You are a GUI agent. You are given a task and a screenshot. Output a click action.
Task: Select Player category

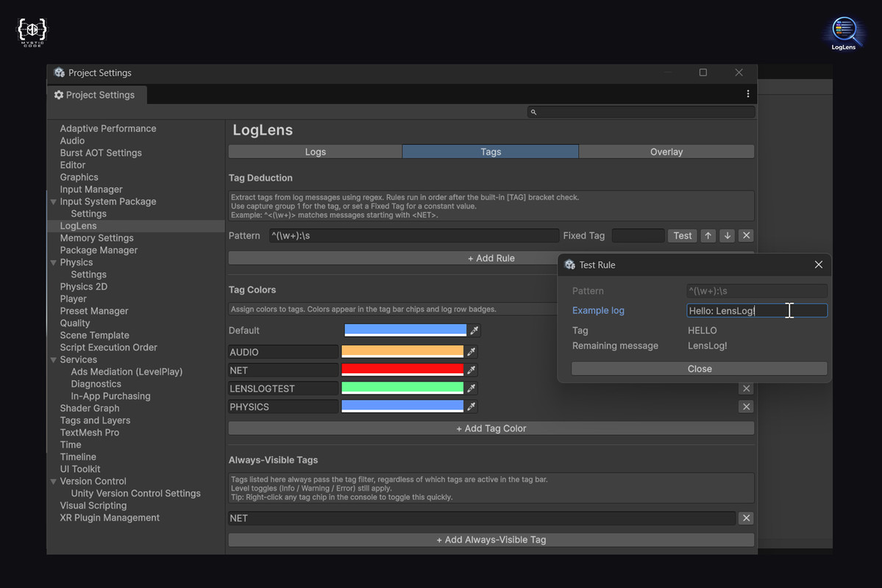(x=73, y=299)
